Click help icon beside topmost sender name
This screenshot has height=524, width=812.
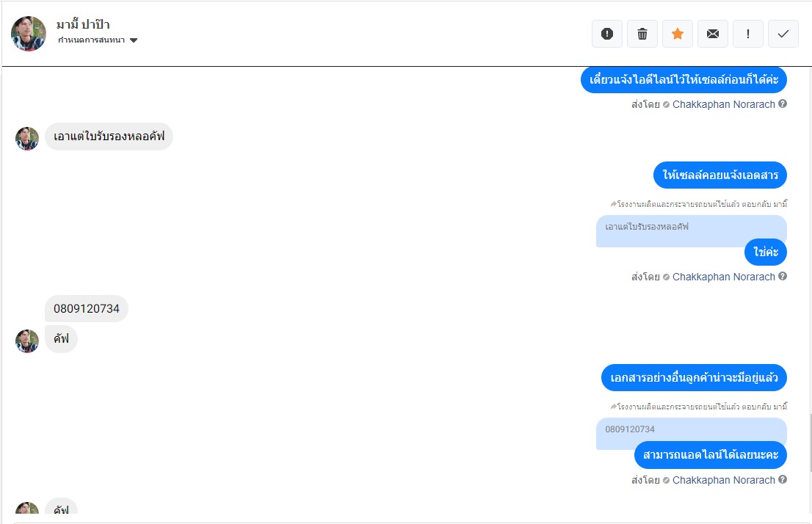click(783, 104)
